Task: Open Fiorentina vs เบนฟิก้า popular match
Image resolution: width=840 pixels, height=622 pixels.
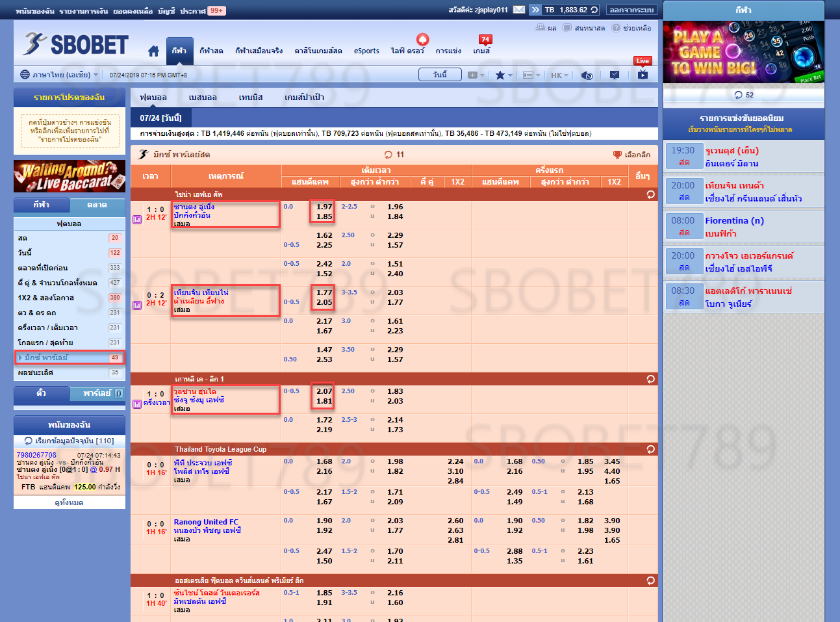Action: (744, 227)
